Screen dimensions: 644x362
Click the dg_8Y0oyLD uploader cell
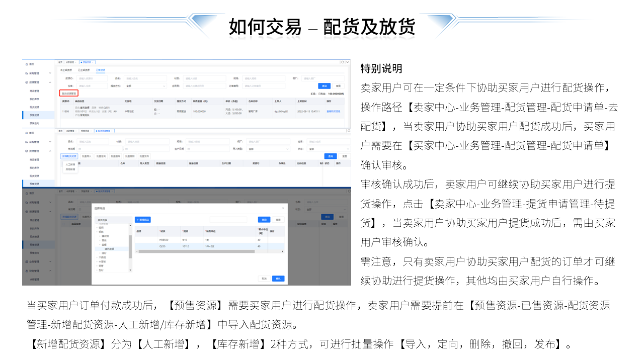(x=281, y=111)
